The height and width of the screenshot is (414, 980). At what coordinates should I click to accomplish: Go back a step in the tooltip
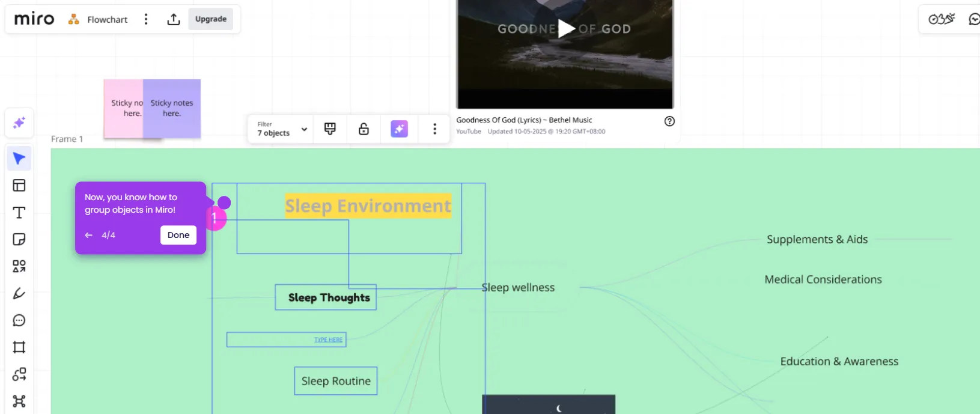point(89,235)
